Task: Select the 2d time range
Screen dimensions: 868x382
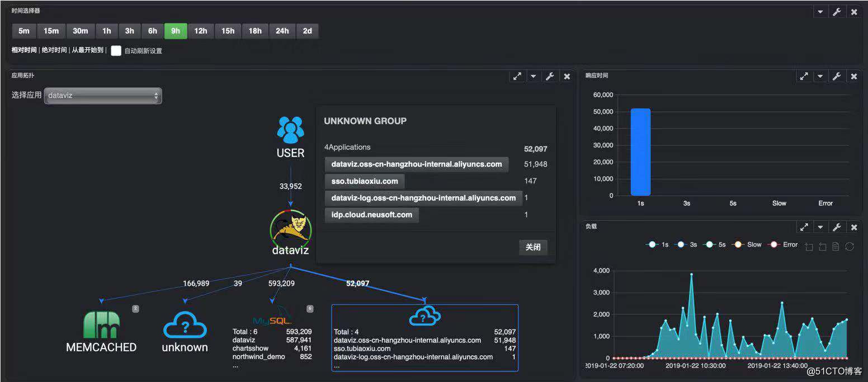Action: click(x=308, y=31)
